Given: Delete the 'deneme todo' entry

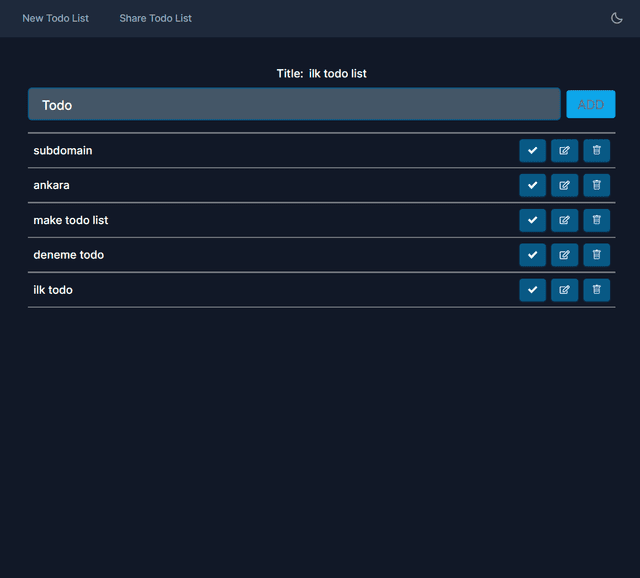Looking at the screenshot, I should [596, 255].
